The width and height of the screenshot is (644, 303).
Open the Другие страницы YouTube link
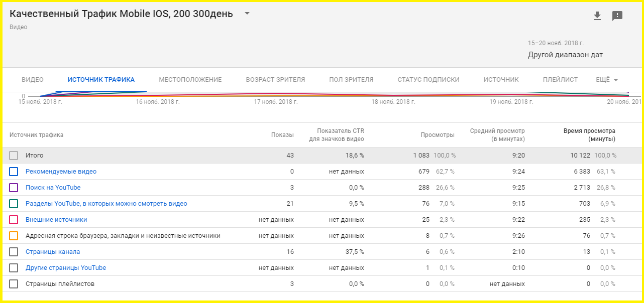pos(66,268)
